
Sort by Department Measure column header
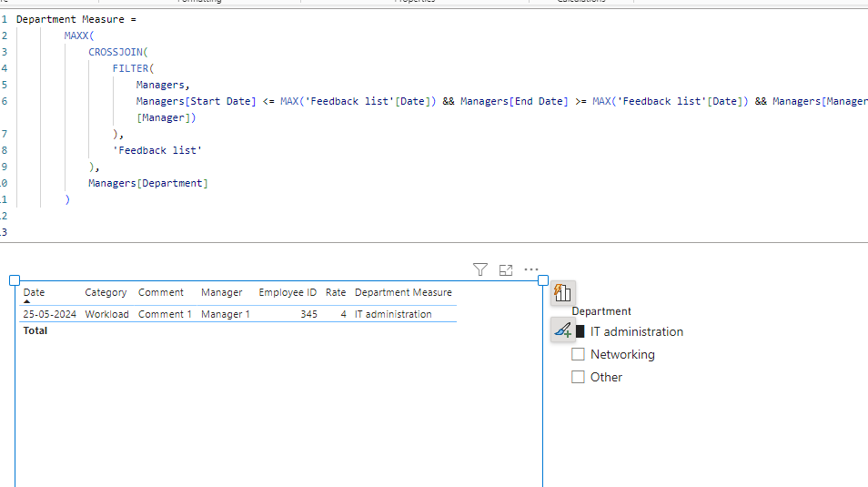(x=403, y=292)
